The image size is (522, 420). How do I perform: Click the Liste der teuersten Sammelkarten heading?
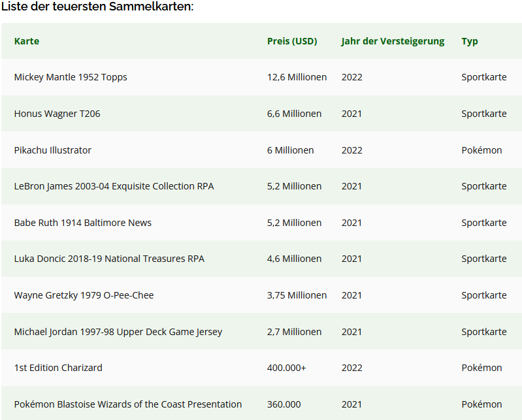tap(97, 7)
